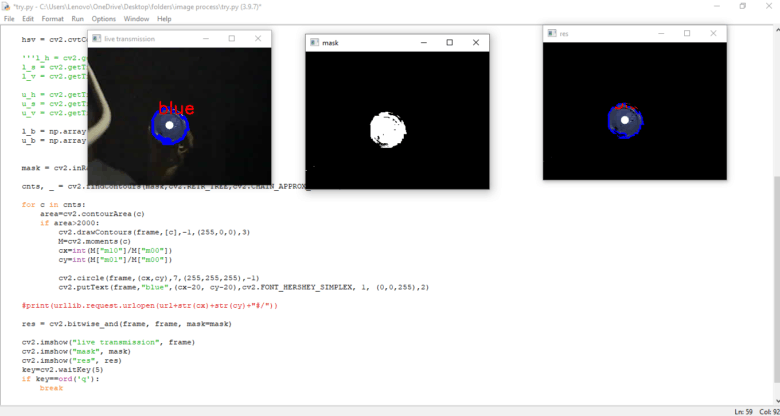Click the 'mask' title bar text

pyautogui.click(x=330, y=43)
